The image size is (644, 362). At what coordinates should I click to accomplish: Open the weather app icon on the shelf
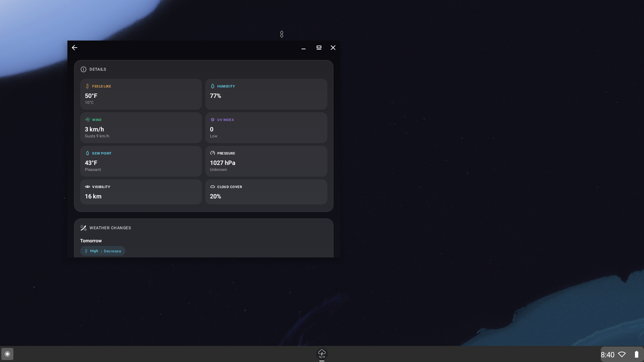coord(321,354)
